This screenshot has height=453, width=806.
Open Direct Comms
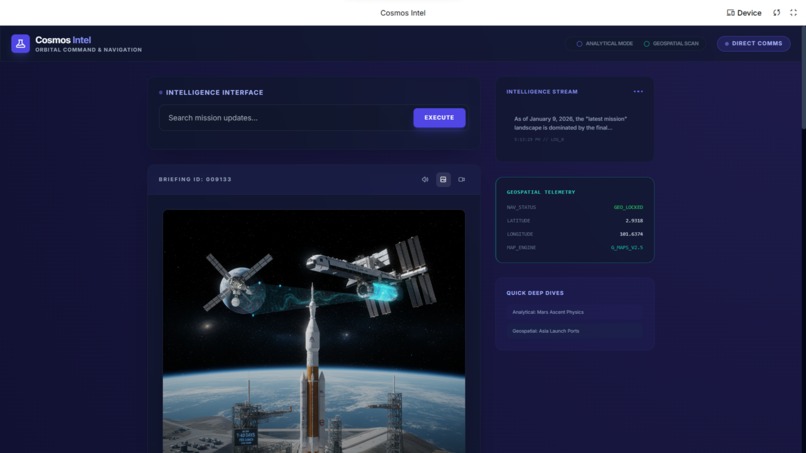click(754, 44)
